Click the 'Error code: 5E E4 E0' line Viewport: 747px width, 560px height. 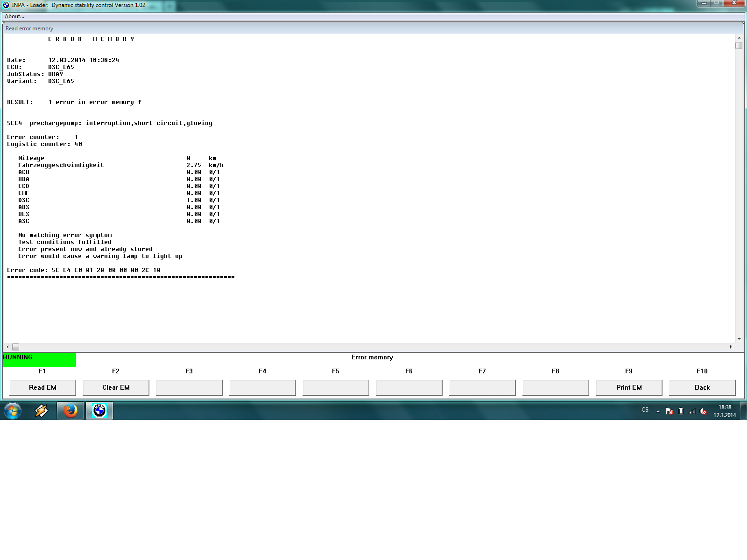tap(84, 270)
